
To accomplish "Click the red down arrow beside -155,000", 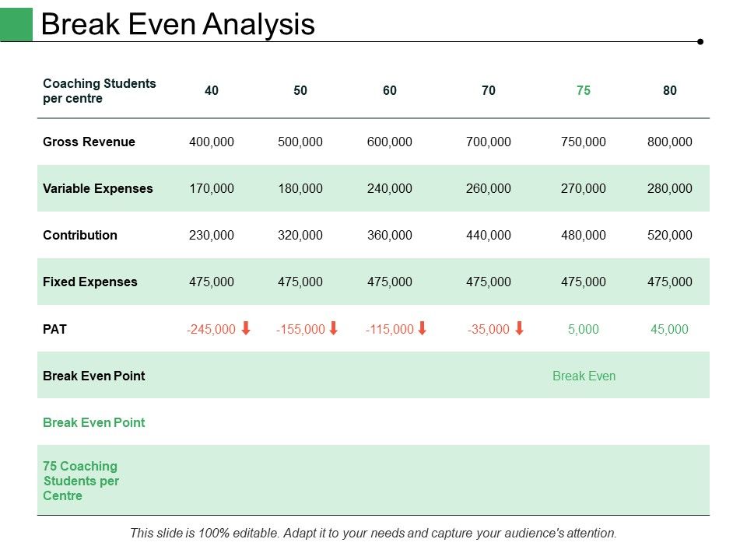I will point(334,328).
